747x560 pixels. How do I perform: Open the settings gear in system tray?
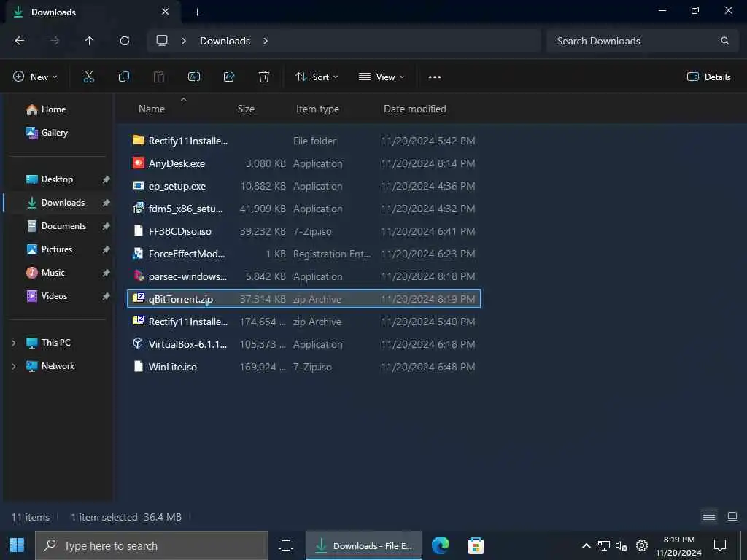click(642, 545)
